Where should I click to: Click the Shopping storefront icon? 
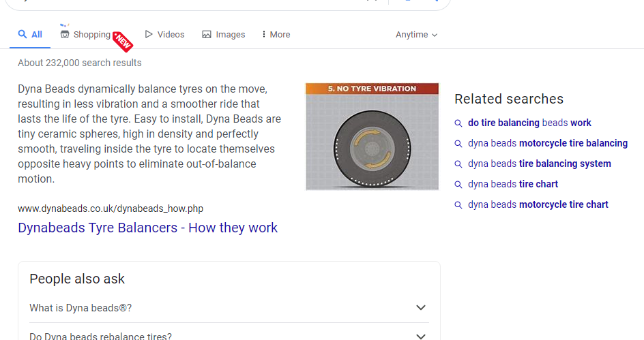(x=65, y=35)
